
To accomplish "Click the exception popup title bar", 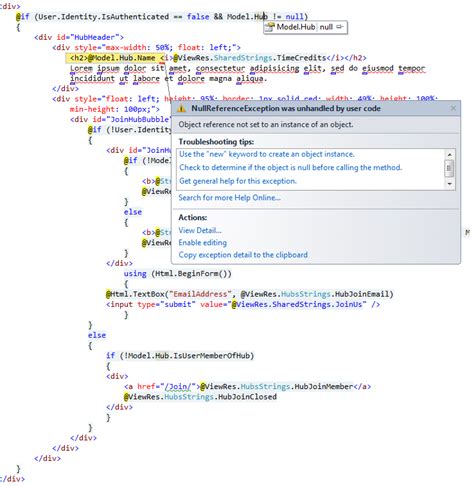I will tap(316, 109).
